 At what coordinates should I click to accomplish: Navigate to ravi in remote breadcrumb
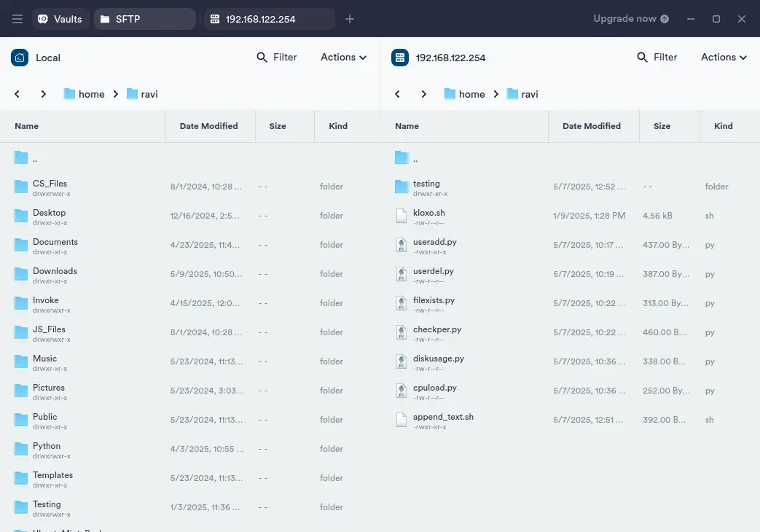[x=529, y=94]
